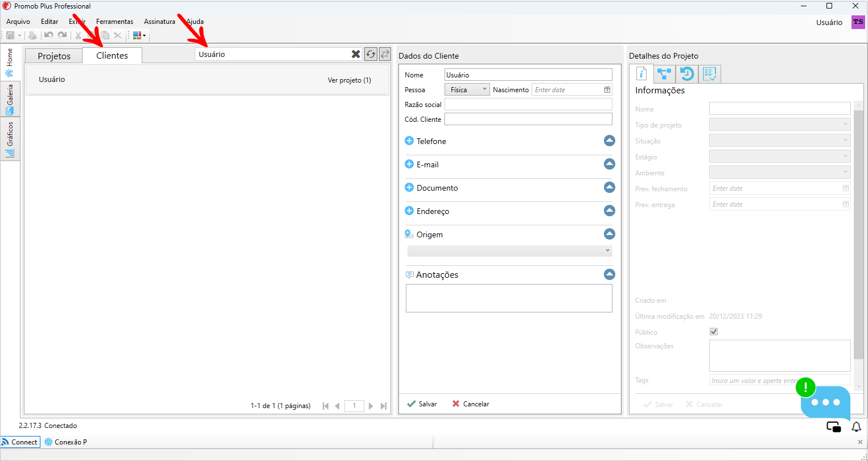This screenshot has height=461, width=868.
Task: Click the TS user avatar badge
Action: click(858, 22)
